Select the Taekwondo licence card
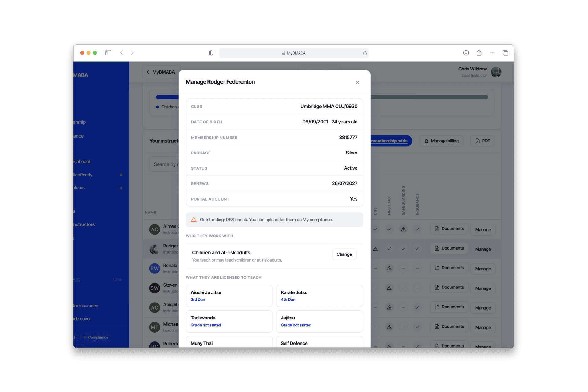This screenshot has width=588, height=392. tap(229, 321)
